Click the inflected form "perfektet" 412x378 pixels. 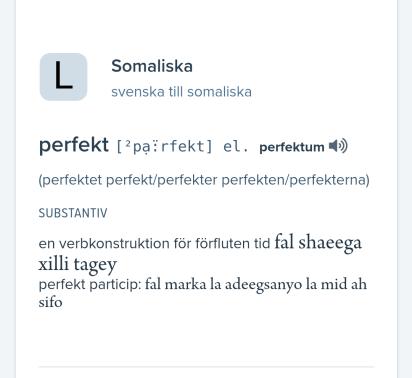pyautogui.click(x=70, y=180)
